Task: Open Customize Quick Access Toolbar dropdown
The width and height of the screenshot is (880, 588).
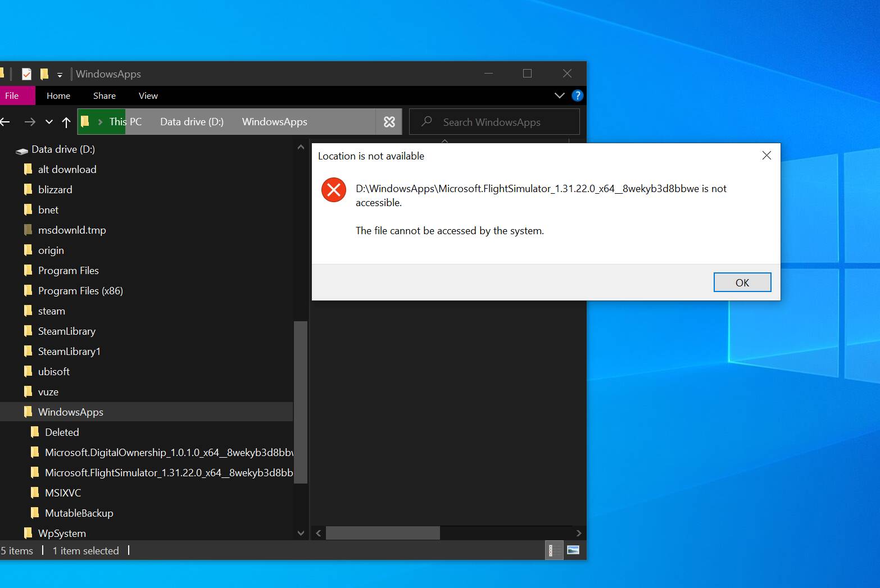Action: pos(60,75)
